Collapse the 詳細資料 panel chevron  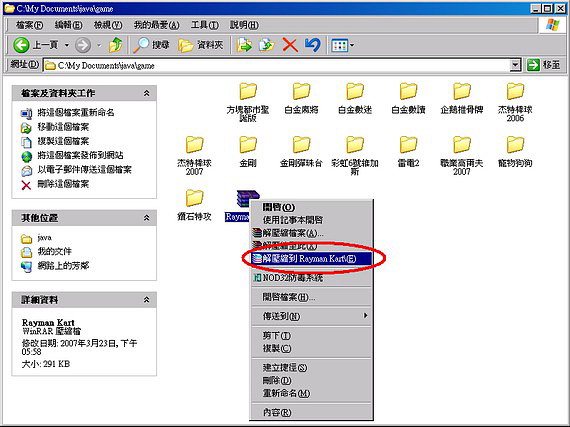click(x=146, y=300)
